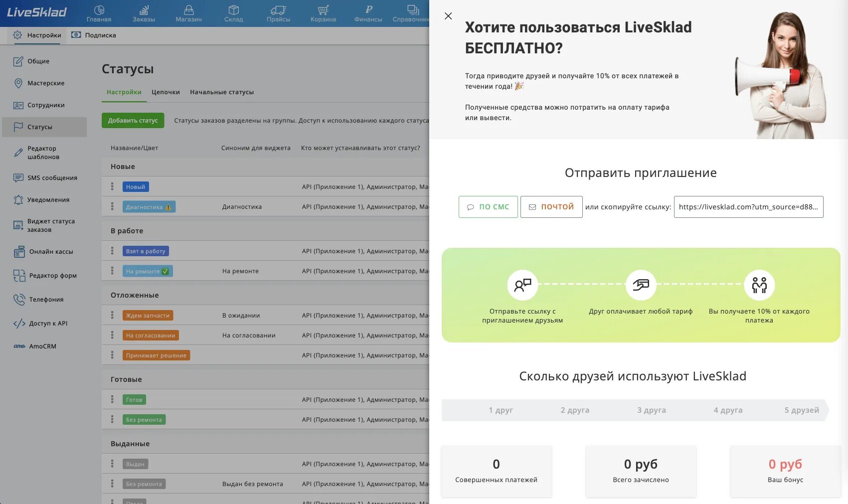Open row menu for Ждем запчасти
This screenshot has height=504, width=848.
point(112,315)
